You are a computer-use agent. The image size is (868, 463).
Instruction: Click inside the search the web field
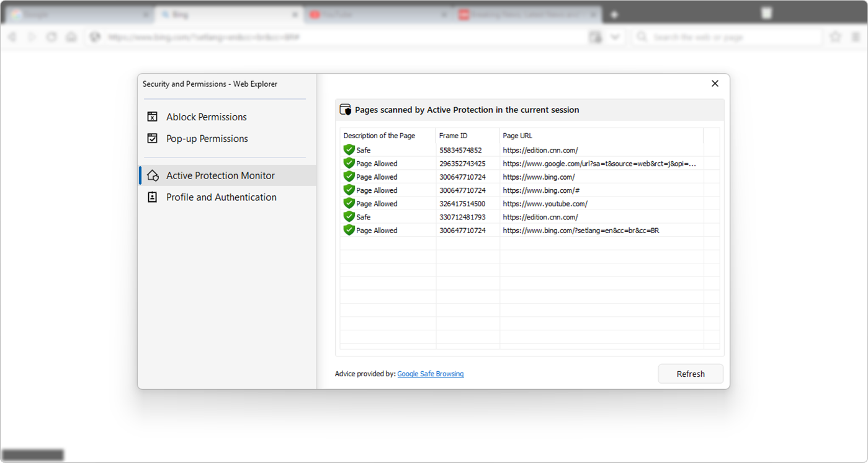(714, 37)
